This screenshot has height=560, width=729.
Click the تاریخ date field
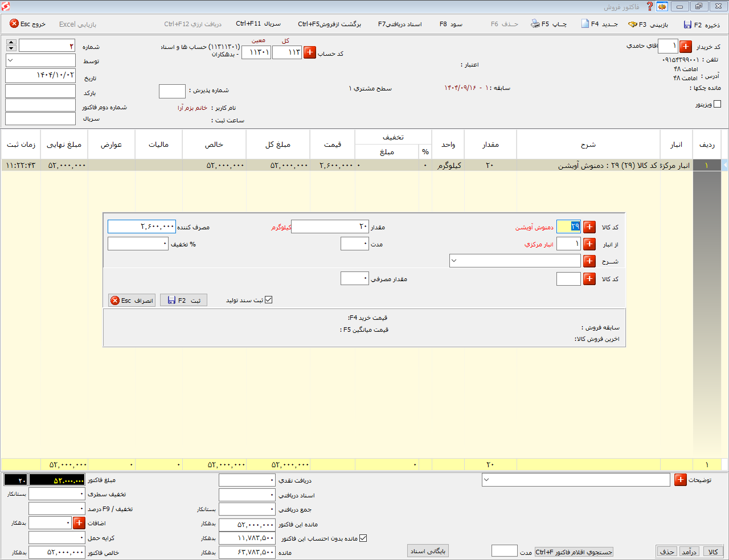click(40, 75)
